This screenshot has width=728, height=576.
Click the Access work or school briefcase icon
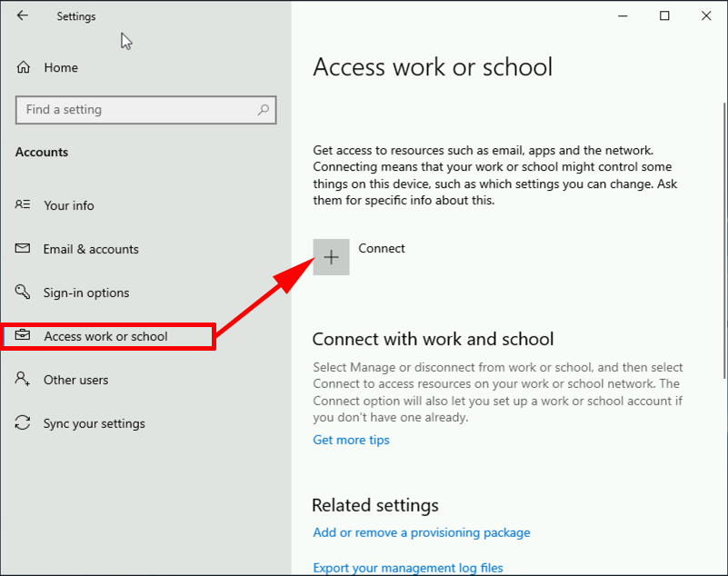pos(23,334)
